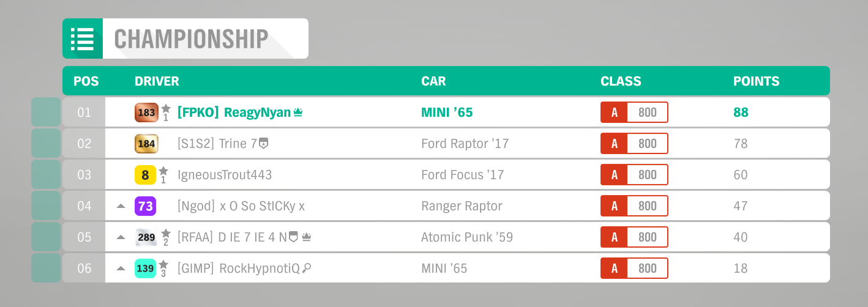
Task: Open driver [Ngod] x O So StICKy x
Action: pos(241,206)
